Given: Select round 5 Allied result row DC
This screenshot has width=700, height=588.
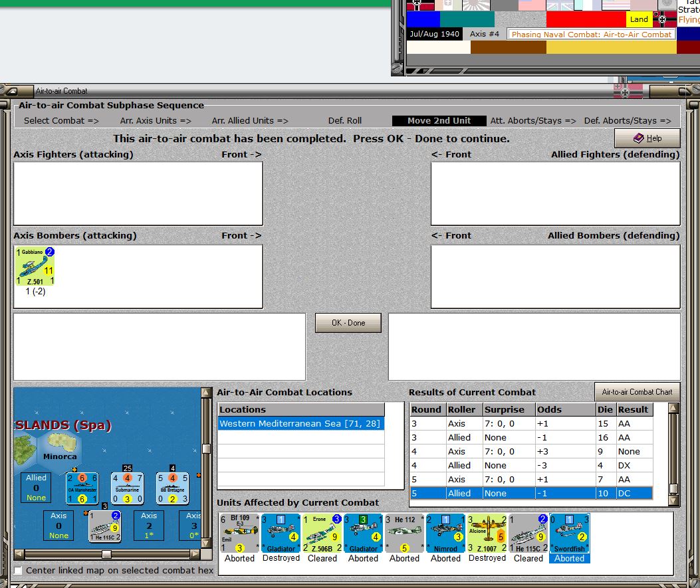Looking at the screenshot, I should [x=531, y=493].
